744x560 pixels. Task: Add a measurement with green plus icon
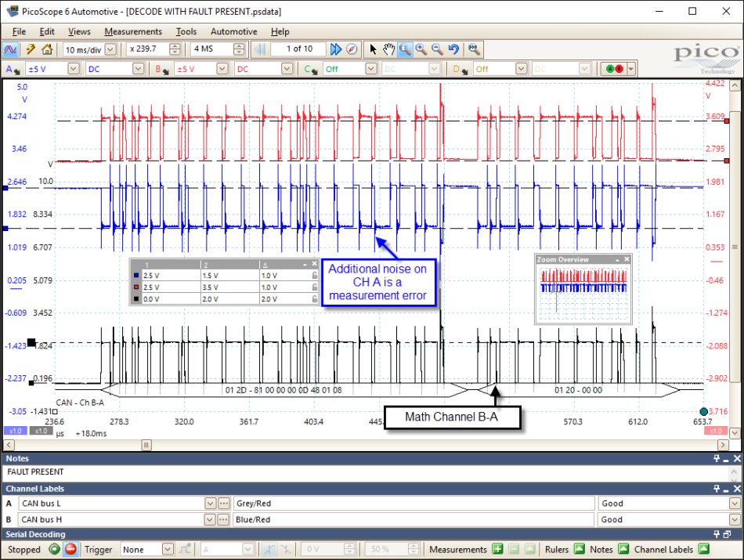[x=497, y=549]
